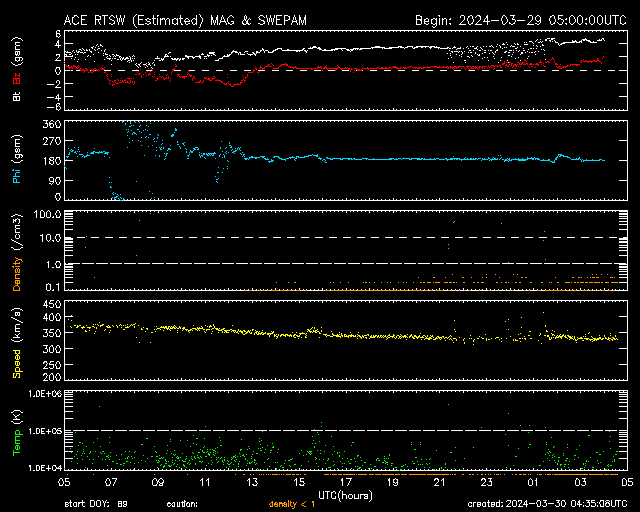
Task: Click the 'Phi (gsm)' axis label
Action: (x=17, y=160)
